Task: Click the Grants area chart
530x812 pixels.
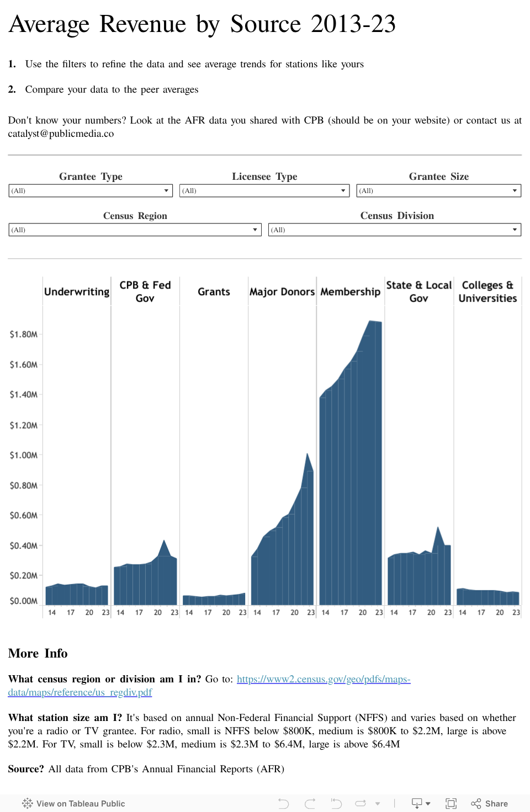Action: [x=214, y=600]
